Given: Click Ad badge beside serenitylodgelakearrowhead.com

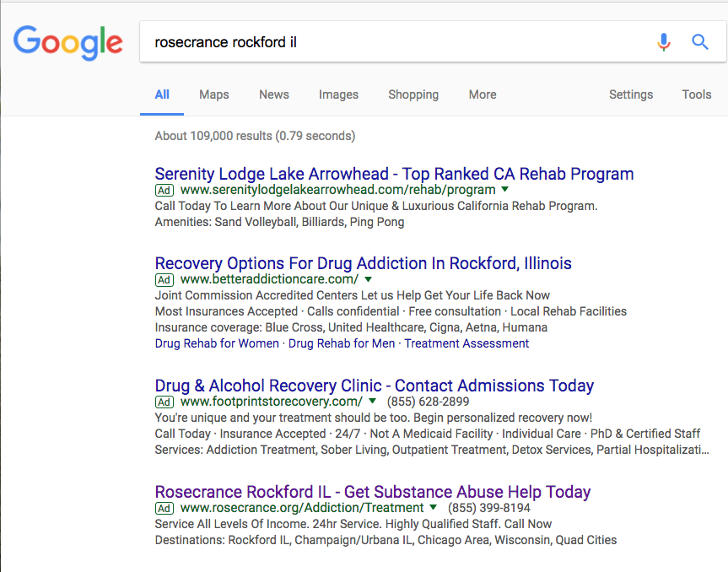Looking at the screenshot, I should click(164, 191).
